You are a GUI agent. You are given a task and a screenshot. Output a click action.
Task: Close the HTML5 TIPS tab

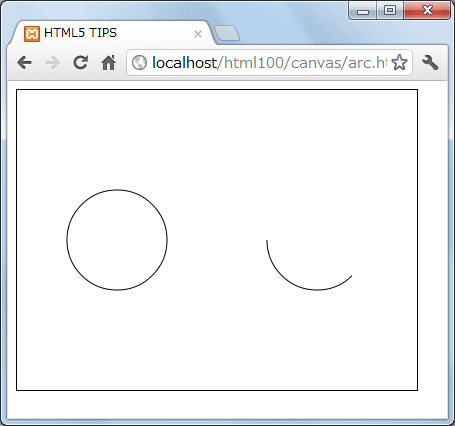coord(198,34)
